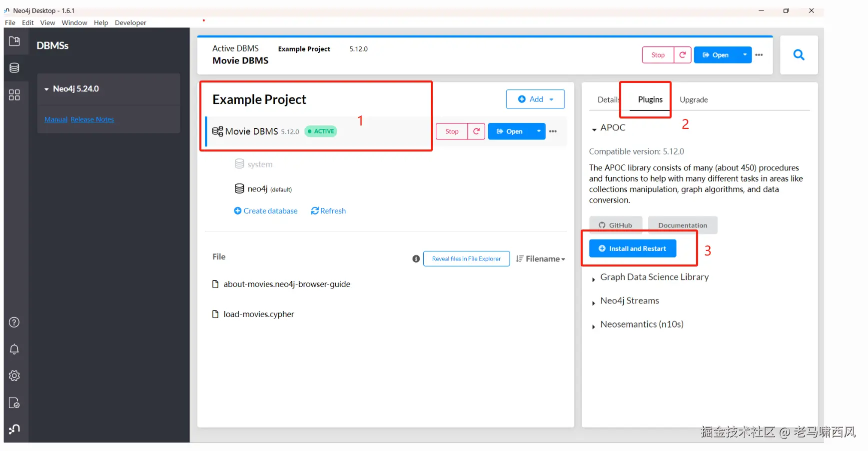Viewport: 868px width, 451px height.
Task: Stop the active DBMS from top bar
Action: click(658, 55)
